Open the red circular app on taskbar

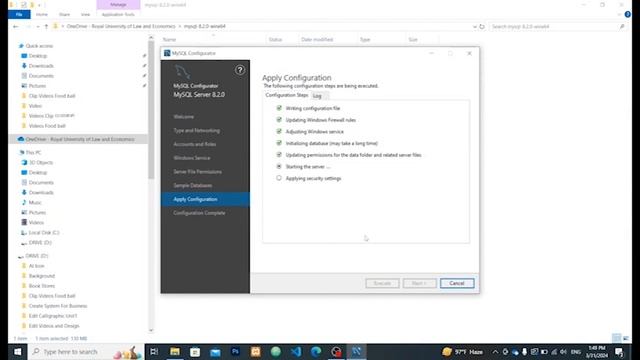coord(336,351)
